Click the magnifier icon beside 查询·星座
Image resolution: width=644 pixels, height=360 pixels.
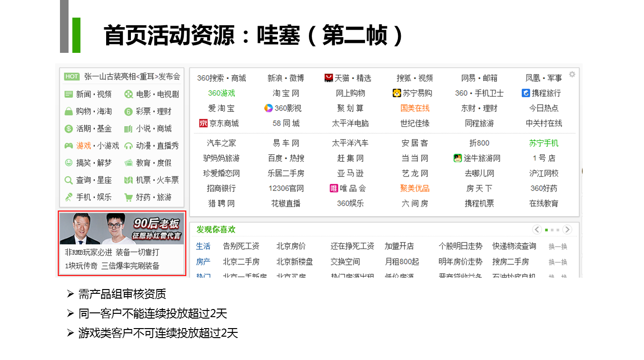coord(69,180)
